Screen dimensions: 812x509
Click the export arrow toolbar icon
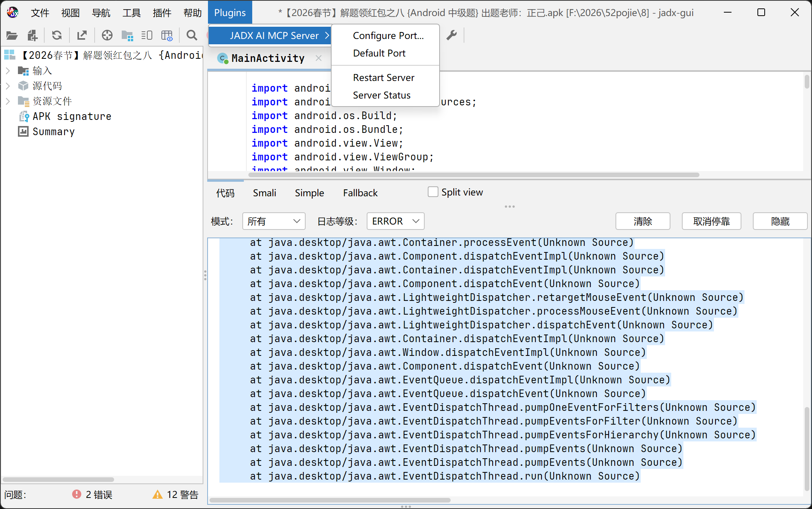(x=82, y=36)
